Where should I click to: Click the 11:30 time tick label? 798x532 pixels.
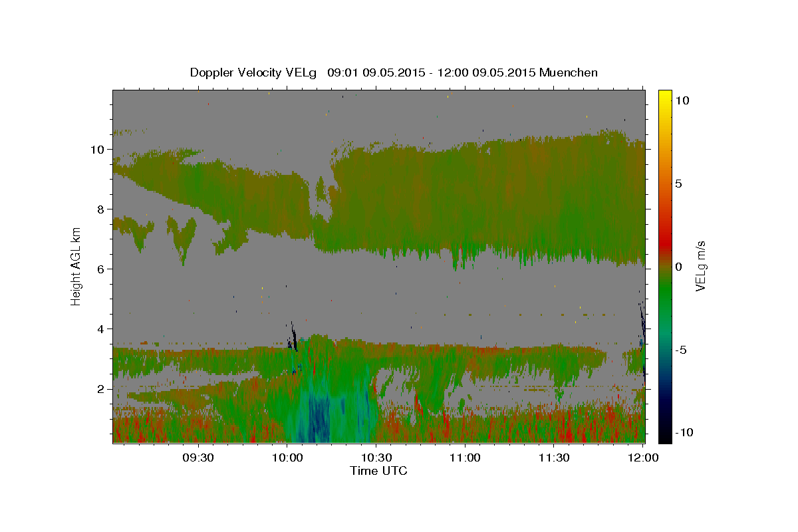554,458
